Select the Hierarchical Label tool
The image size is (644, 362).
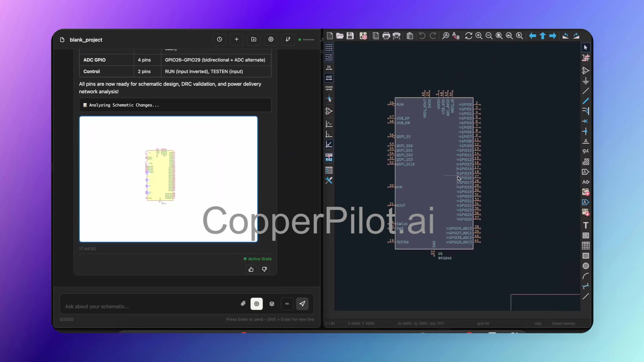[586, 182]
